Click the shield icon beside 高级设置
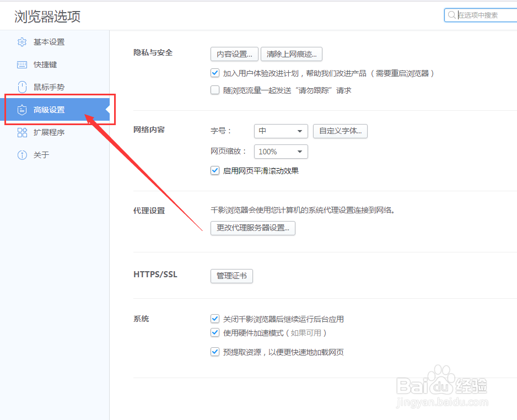The height and width of the screenshot is (420, 517). click(x=22, y=110)
